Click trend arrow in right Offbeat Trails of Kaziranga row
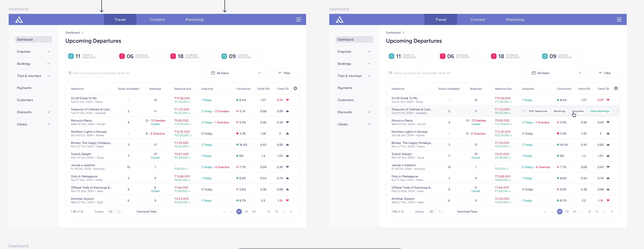This screenshot has width=644, height=249. (x=608, y=189)
